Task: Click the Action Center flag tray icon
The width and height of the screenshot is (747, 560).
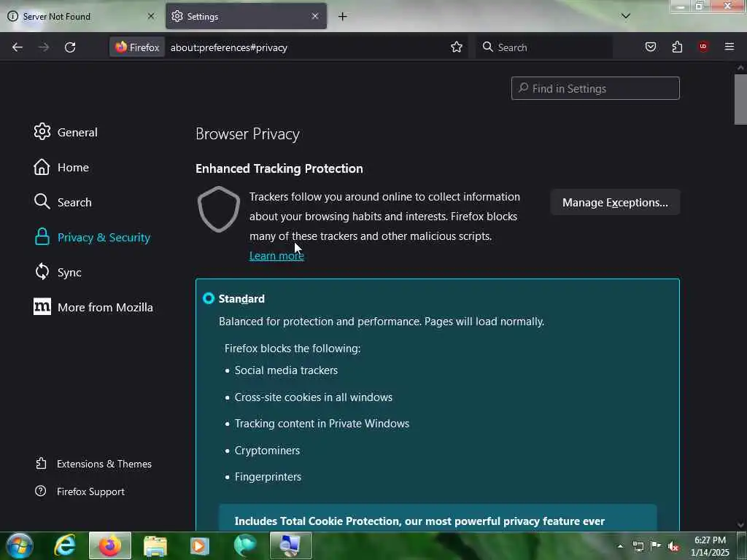Action: click(656, 546)
